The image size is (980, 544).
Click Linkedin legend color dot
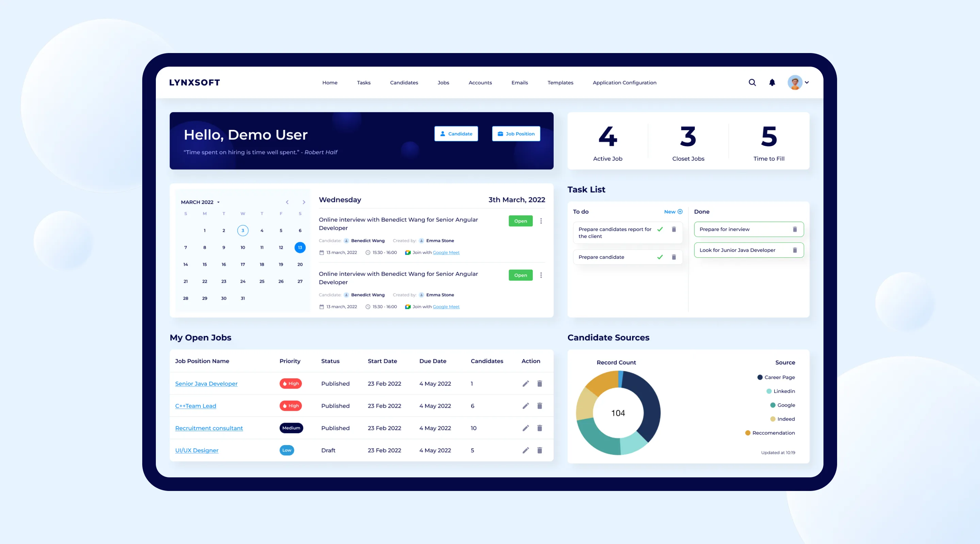click(x=769, y=391)
